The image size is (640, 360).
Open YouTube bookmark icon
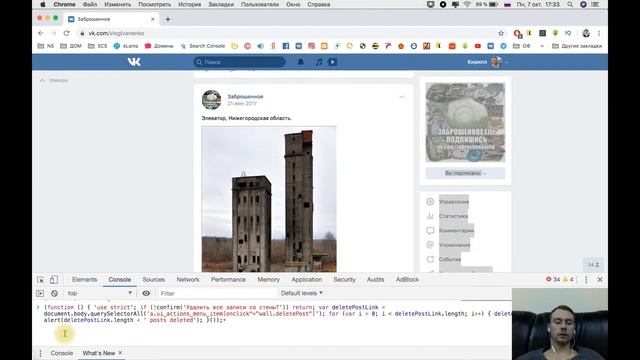478,46
